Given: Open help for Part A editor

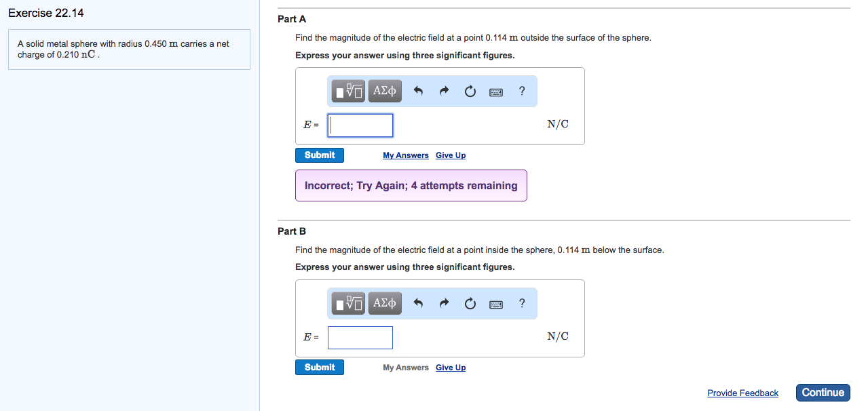Looking at the screenshot, I should click(521, 91).
